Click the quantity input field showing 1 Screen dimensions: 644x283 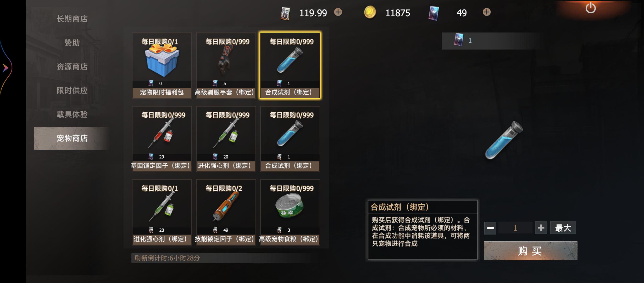pos(515,228)
